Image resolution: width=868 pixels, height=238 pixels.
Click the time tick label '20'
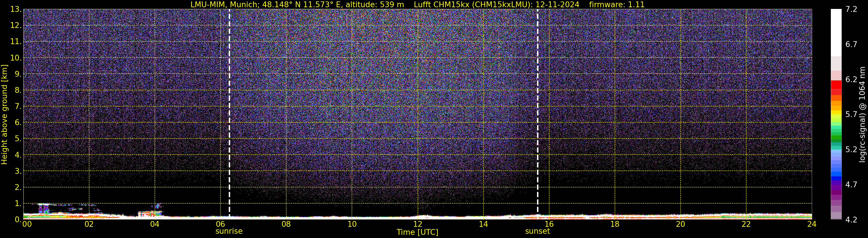(680, 224)
